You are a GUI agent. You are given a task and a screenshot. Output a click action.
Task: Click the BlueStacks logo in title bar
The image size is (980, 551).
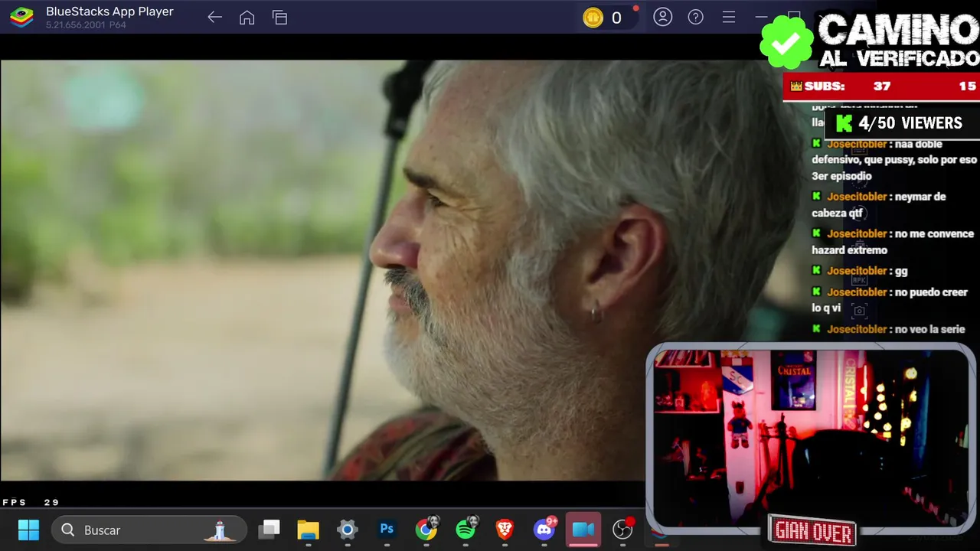click(21, 18)
